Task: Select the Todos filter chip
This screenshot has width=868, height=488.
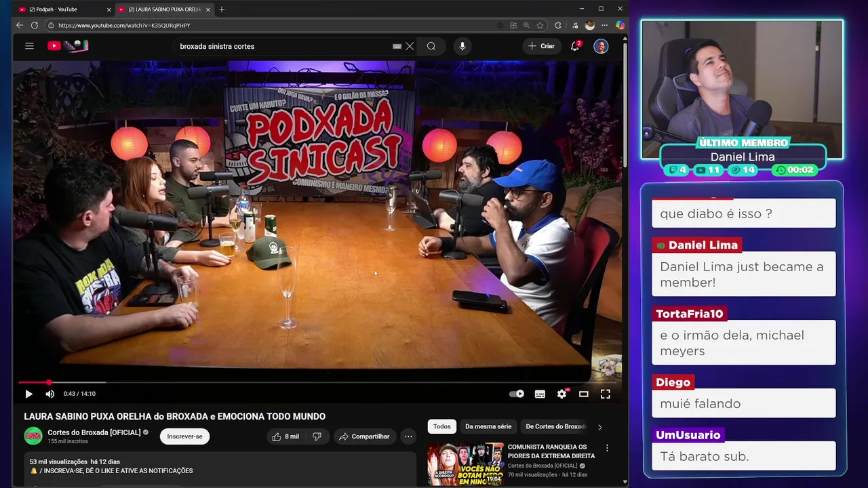Action: tap(441, 426)
